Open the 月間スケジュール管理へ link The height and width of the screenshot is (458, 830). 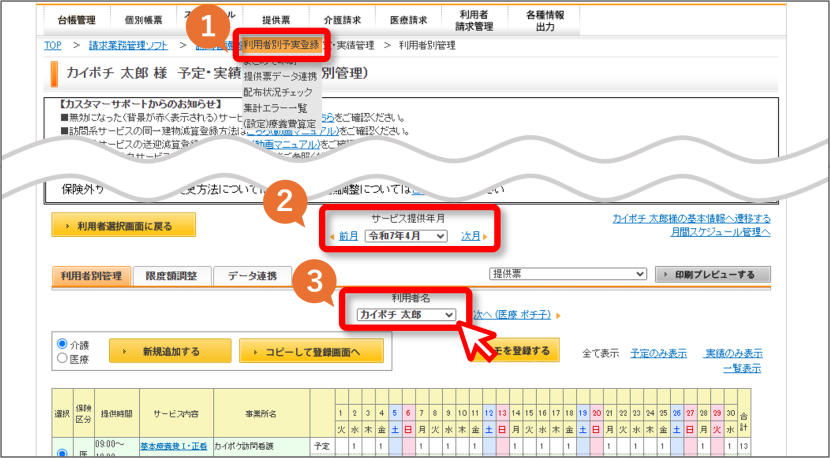tap(720, 232)
